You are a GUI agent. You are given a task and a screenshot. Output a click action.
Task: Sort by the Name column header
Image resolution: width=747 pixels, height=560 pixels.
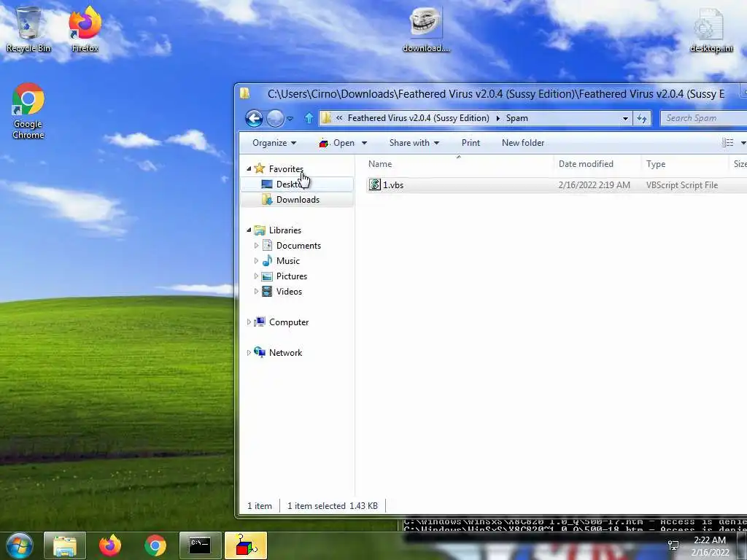coord(458,164)
